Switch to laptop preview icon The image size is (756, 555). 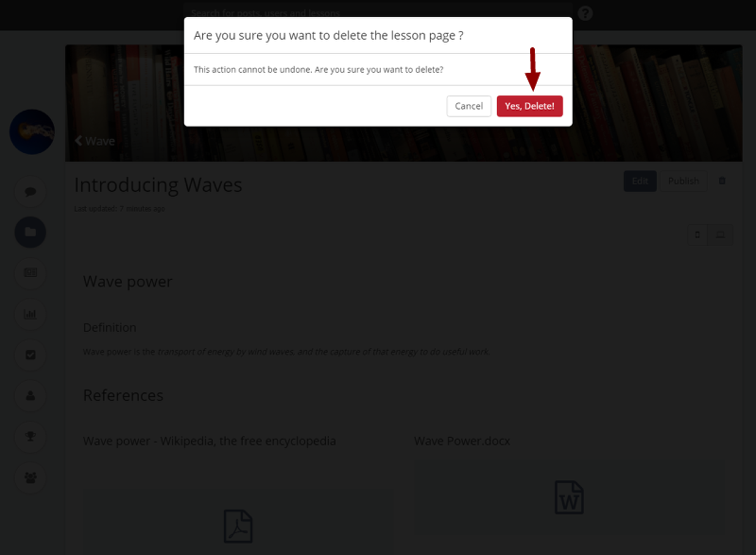coord(720,234)
